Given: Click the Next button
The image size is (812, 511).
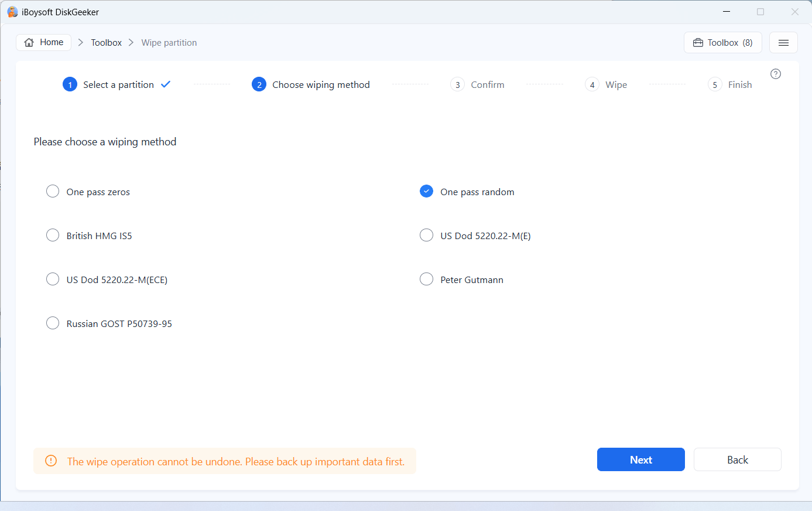Looking at the screenshot, I should [x=641, y=459].
